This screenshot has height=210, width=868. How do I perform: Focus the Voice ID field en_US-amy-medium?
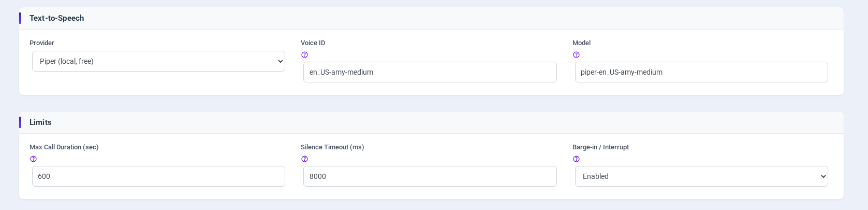tap(430, 72)
